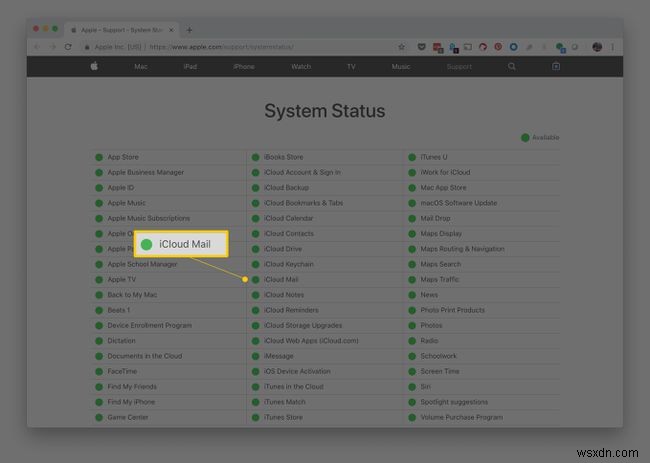
Task: Open Music in Apple navigation
Action: coord(400,66)
